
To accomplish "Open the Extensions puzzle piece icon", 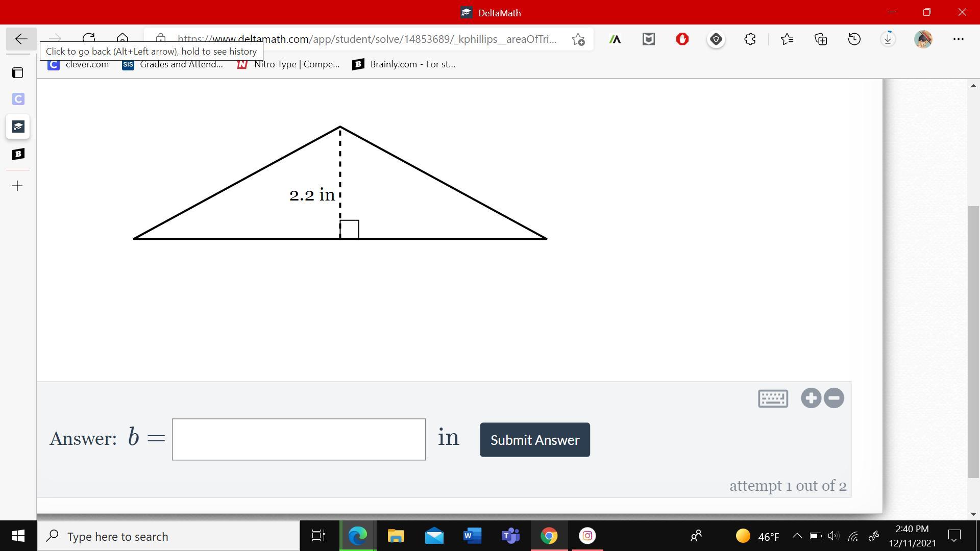I will [x=749, y=39].
